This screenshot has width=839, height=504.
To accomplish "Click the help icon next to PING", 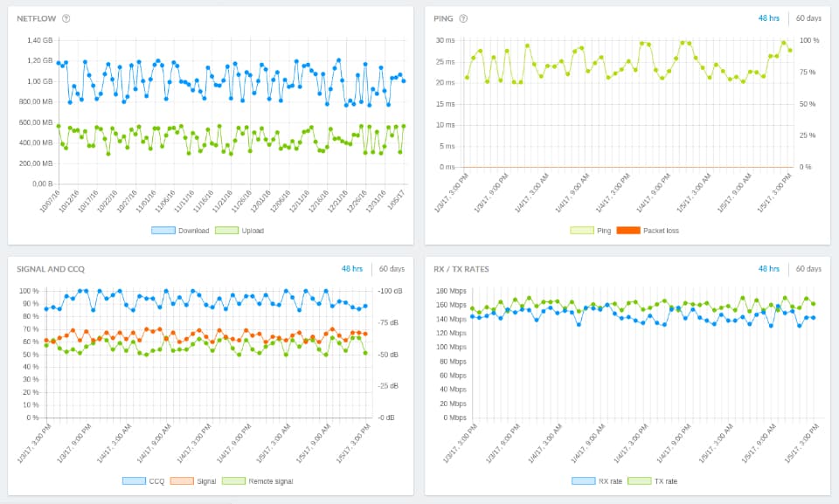I will [x=463, y=18].
